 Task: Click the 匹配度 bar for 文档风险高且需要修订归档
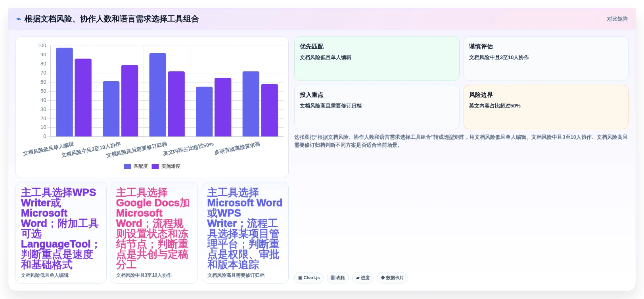[158, 95]
